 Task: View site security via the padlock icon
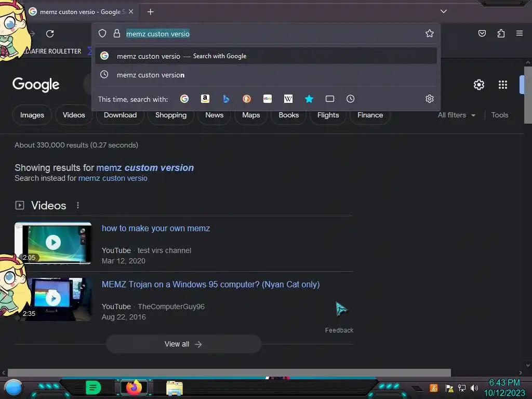[x=117, y=33]
